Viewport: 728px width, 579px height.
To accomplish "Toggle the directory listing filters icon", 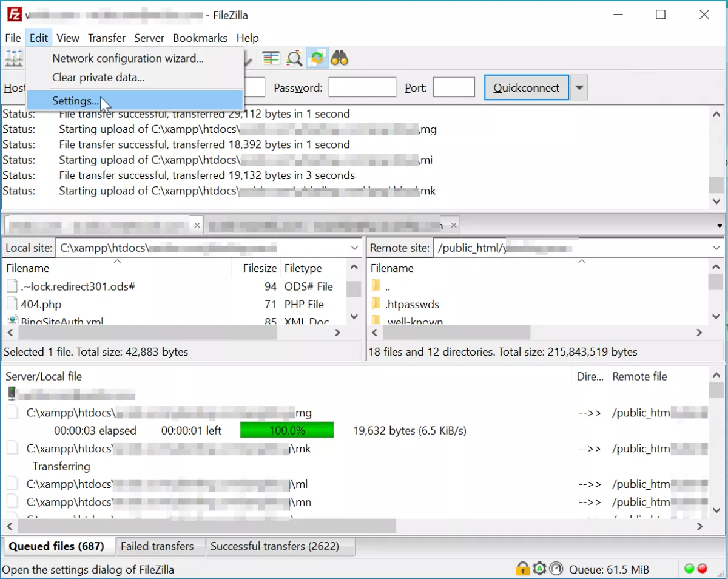I will point(271,58).
